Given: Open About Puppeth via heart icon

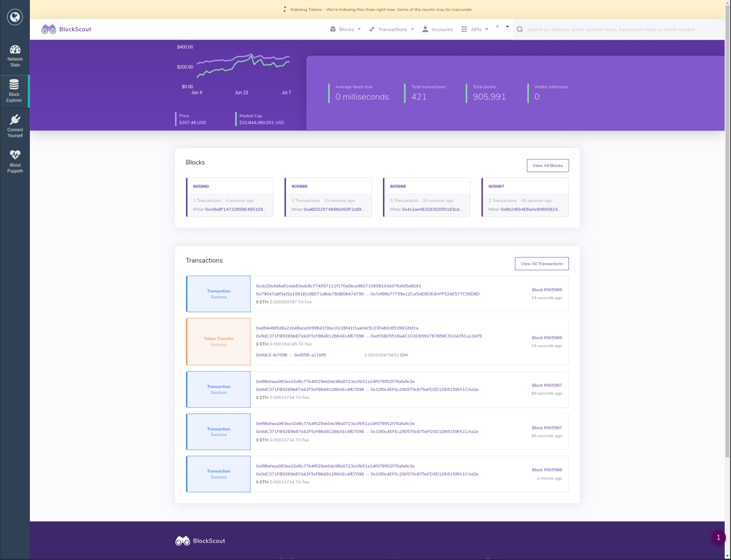Looking at the screenshot, I should [15, 154].
